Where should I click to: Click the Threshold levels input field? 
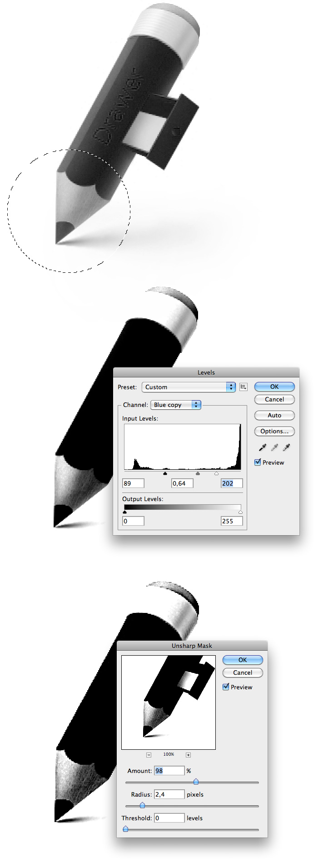(x=169, y=818)
